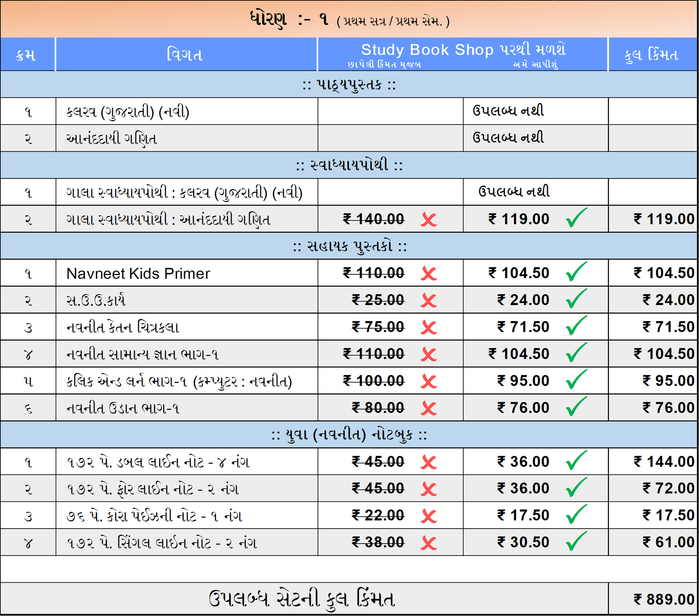Click red cross next to ₹38.00 price
The width and height of the screenshot is (699, 616).
(429, 543)
